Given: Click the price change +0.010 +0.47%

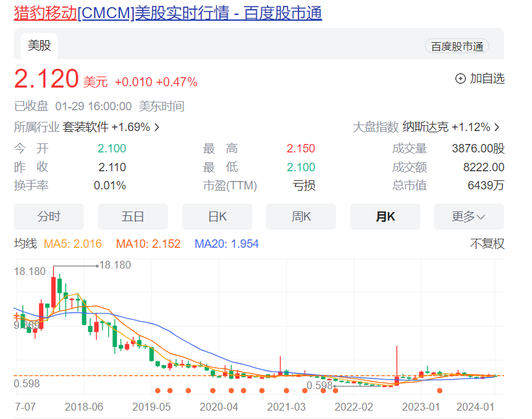Looking at the screenshot, I should click(156, 82).
